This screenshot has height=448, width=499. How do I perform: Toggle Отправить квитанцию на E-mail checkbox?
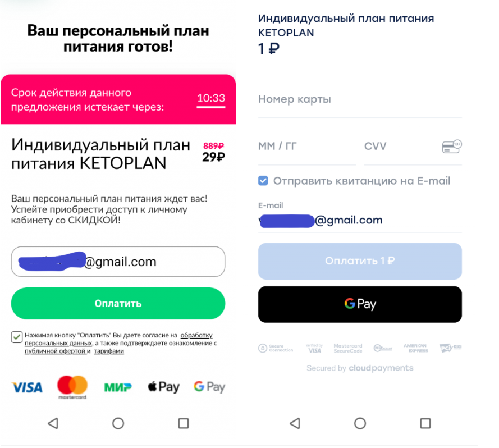[x=263, y=181]
